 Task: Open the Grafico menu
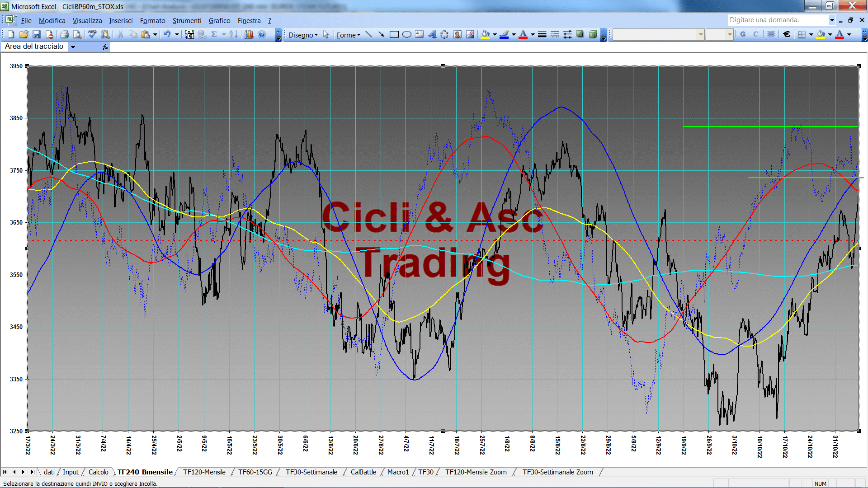219,21
